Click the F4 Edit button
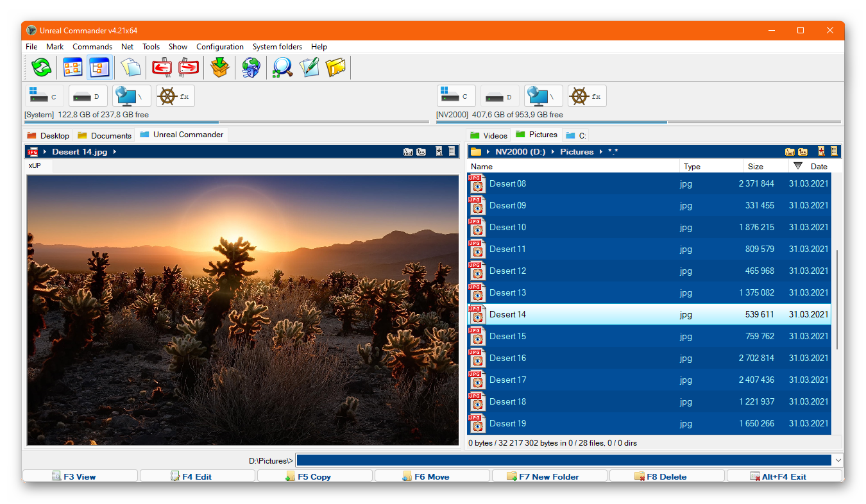Image resolution: width=866 pixels, height=504 pixels. pos(198,476)
